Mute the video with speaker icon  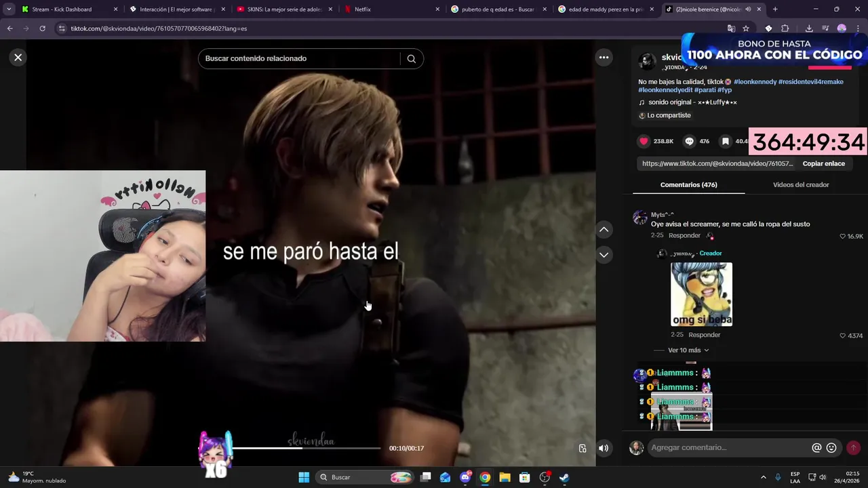click(604, 448)
